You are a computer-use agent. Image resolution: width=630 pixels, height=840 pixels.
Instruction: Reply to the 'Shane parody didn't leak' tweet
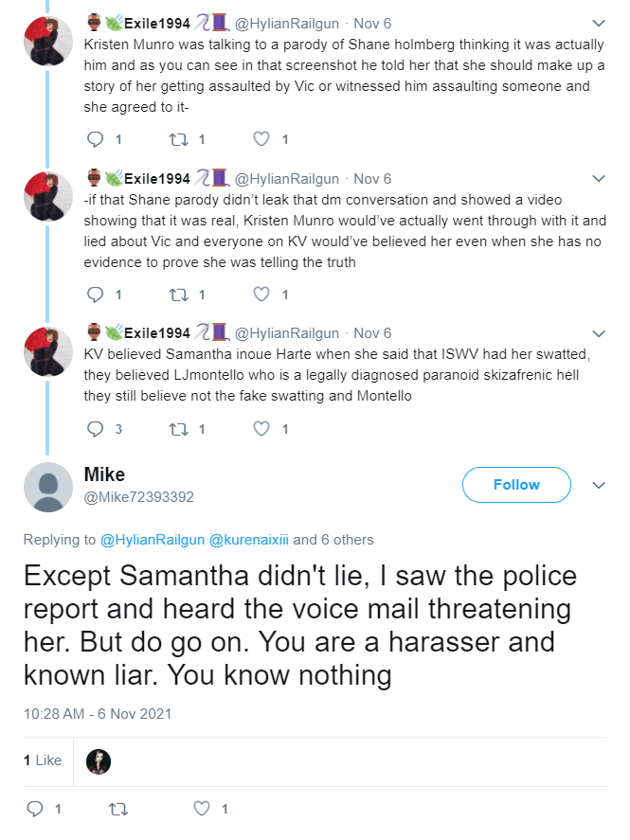(96, 295)
